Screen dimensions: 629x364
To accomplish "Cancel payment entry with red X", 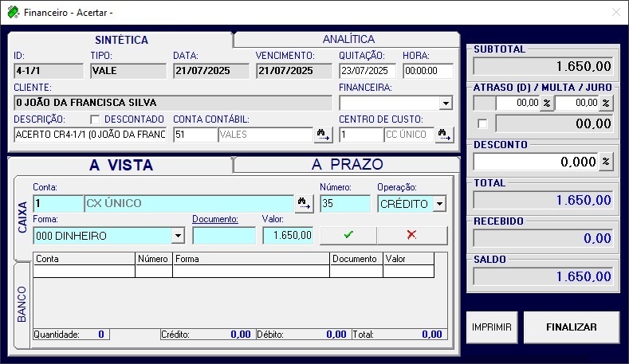I will [x=412, y=235].
